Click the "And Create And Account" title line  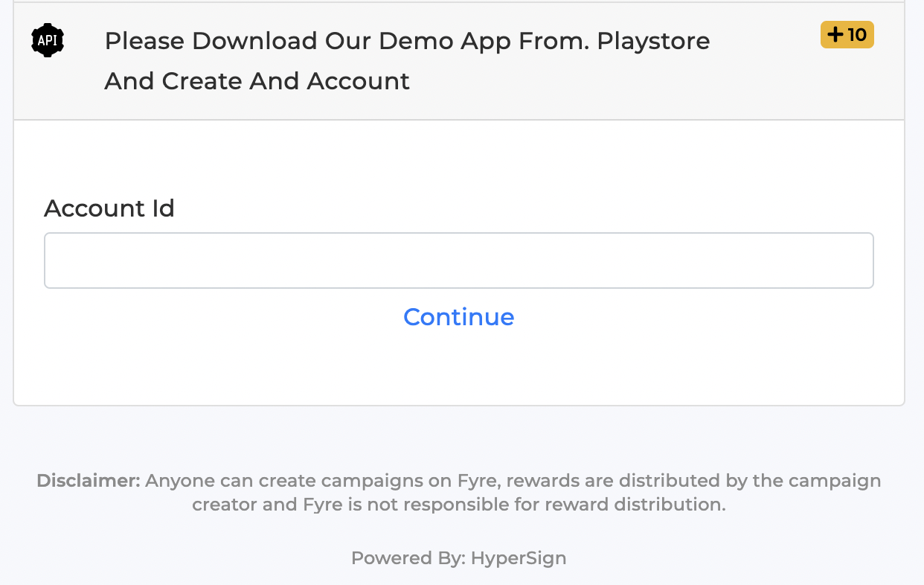tap(257, 80)
